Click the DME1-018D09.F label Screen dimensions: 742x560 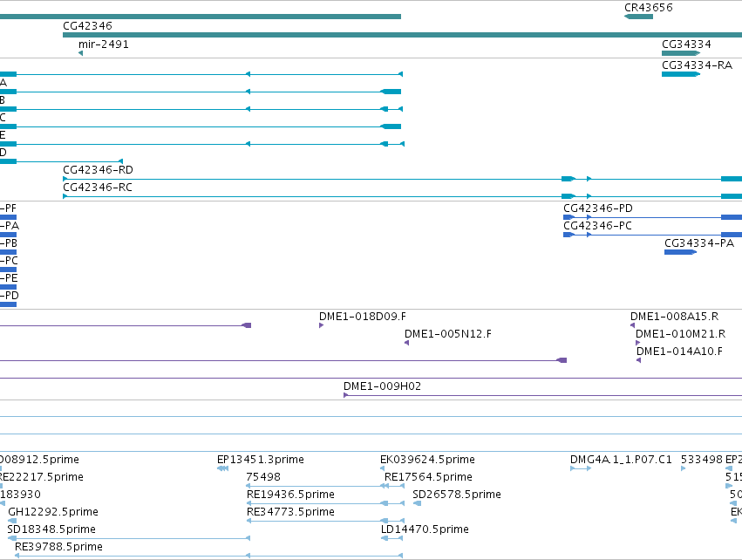363,317
